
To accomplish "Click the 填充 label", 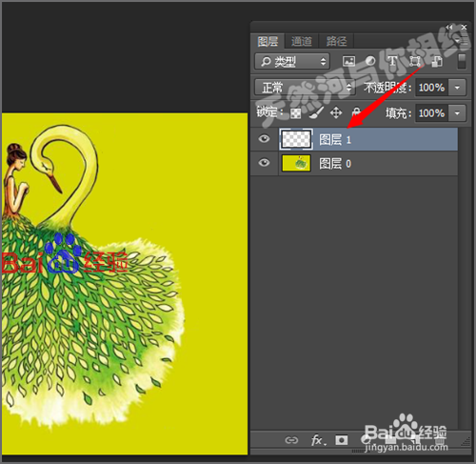I will pos(398,113).
